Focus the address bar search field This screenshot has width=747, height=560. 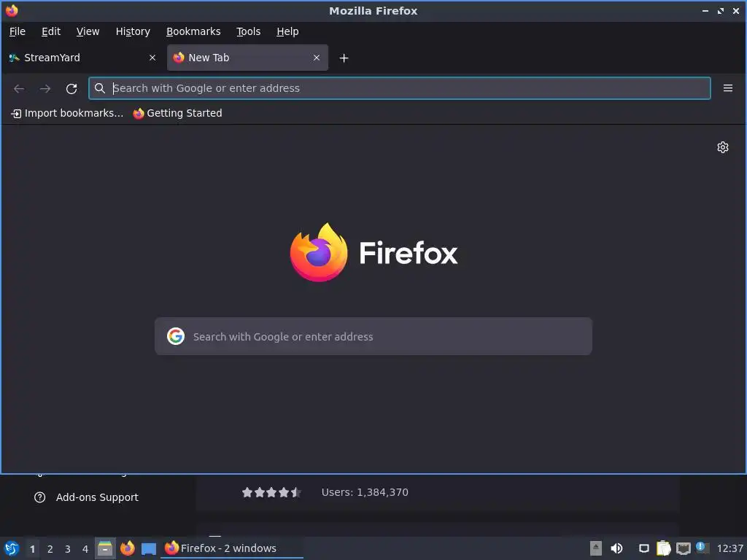click(x=399, y=88)
